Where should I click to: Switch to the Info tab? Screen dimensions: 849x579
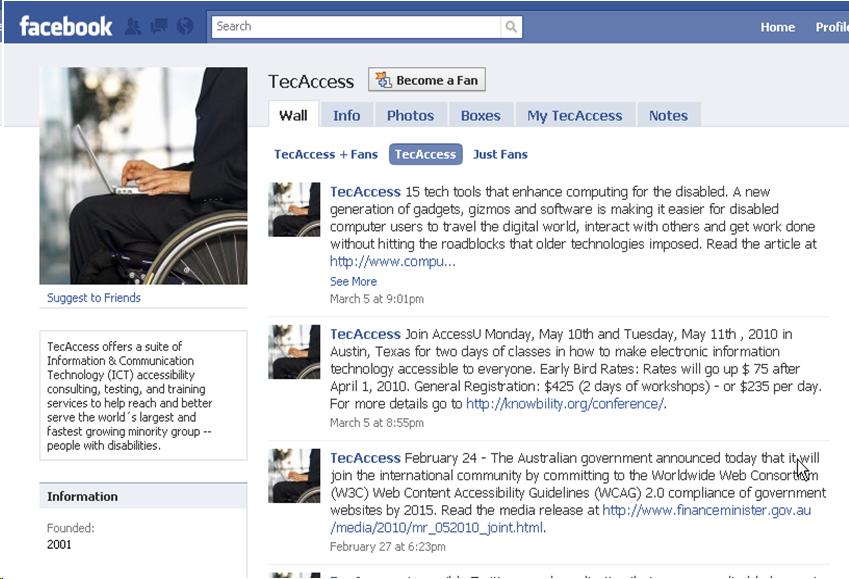(347, 115)
